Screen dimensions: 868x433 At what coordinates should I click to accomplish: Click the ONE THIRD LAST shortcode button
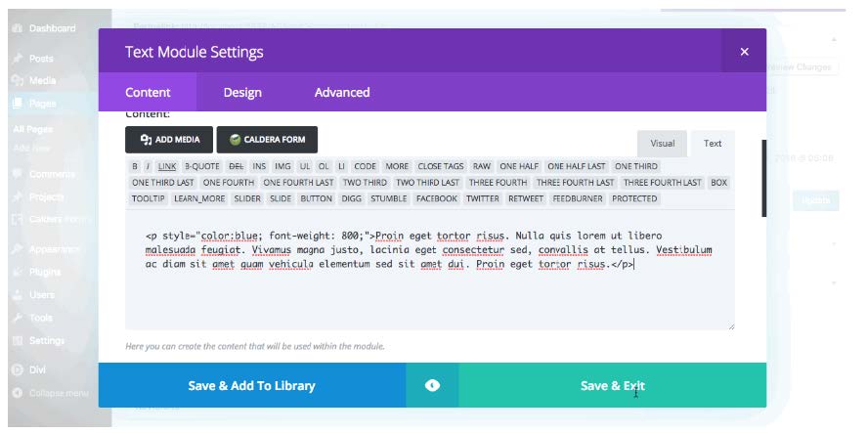pyautogui.click(x=162, y=182)
